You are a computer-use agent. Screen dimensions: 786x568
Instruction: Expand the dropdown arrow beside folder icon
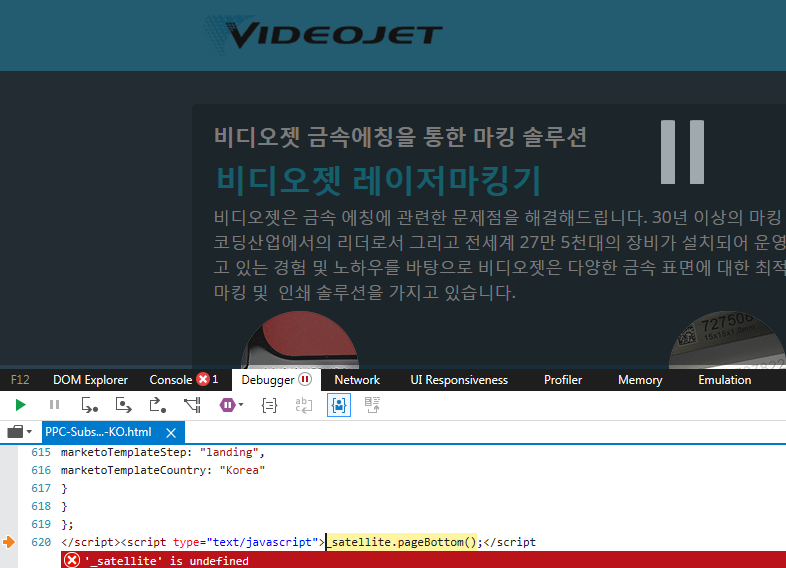click(29, 432)
